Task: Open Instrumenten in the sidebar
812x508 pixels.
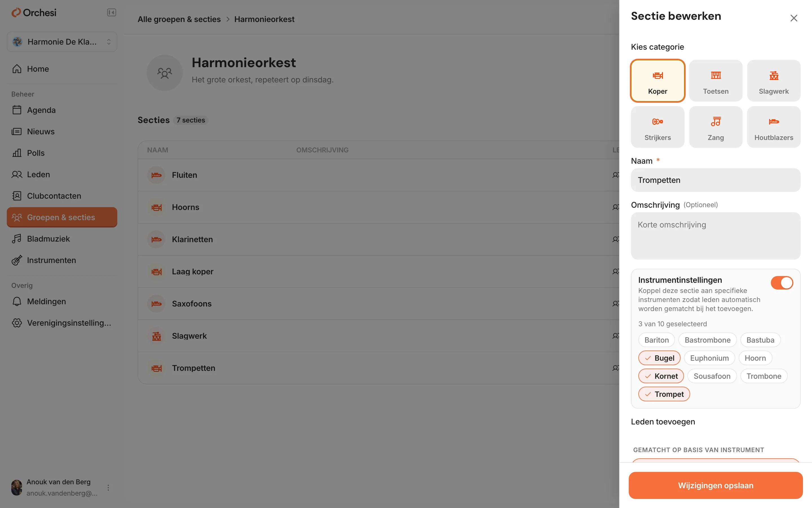Action: (x=62, y=260)
